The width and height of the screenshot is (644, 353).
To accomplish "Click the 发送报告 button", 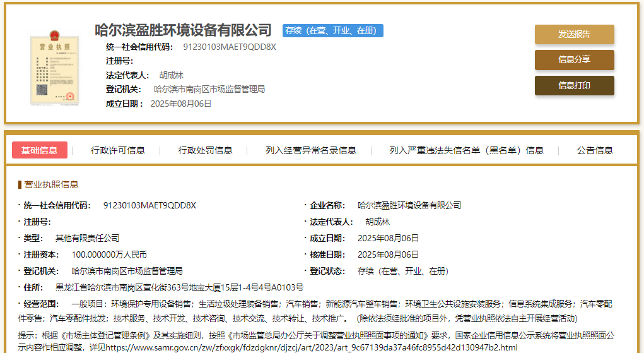I will pos(574,35).
